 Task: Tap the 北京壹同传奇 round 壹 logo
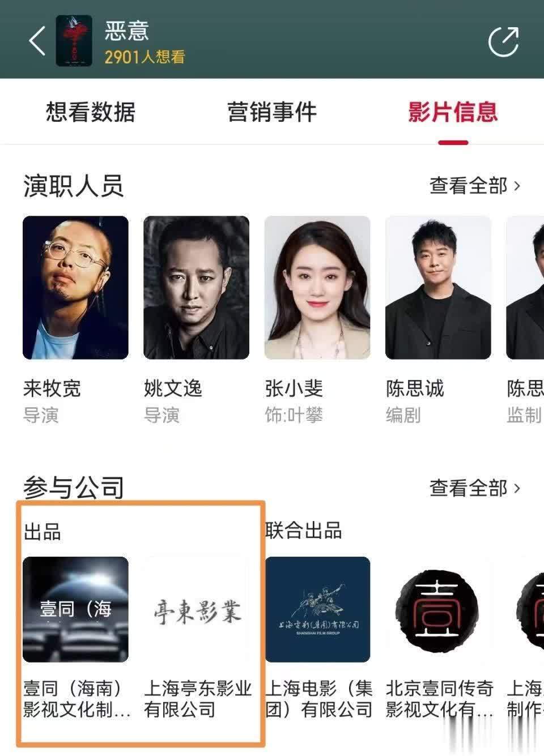click(x=438, y=609)
